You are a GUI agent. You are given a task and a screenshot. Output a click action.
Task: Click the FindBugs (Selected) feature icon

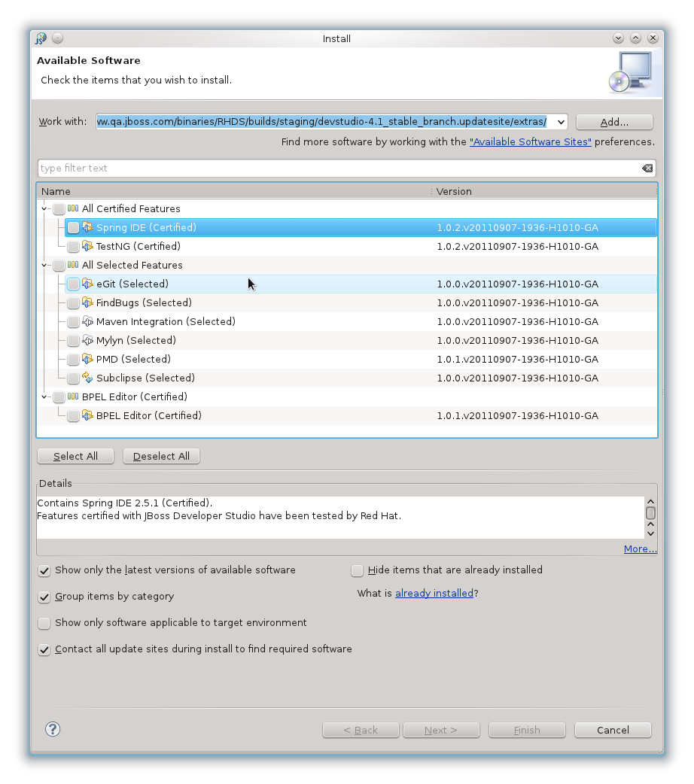coord(87,302)
